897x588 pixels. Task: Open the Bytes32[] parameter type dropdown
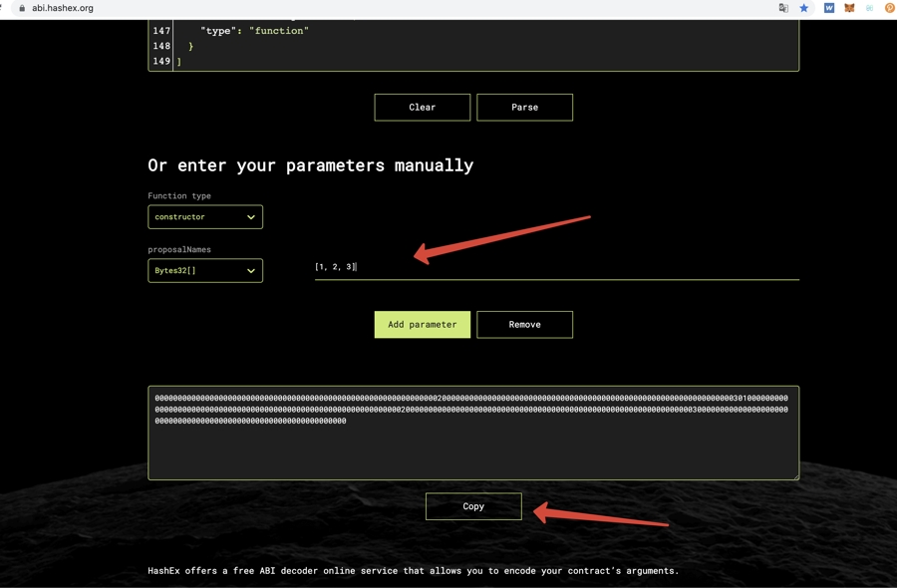[204, 271]
